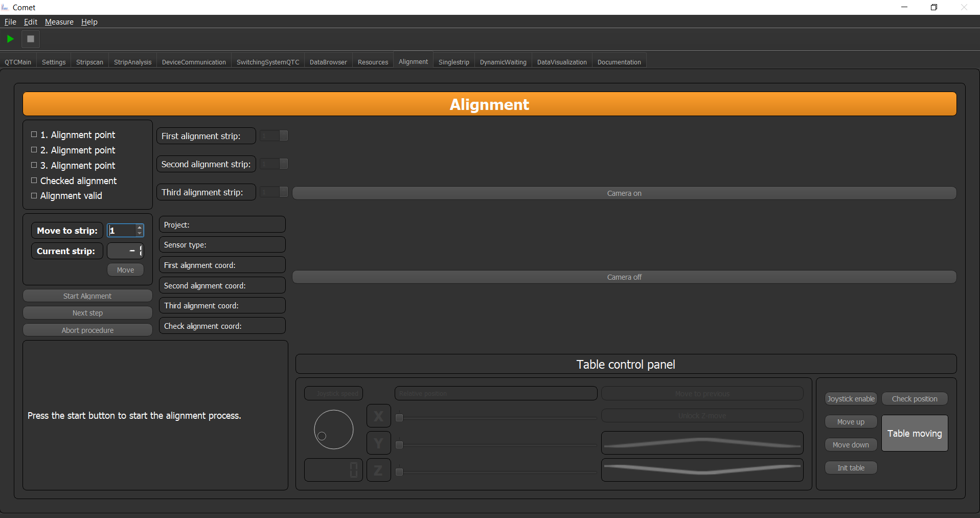Click the Z axis button
The image size is (980, 518).
(x=378, y=470)
